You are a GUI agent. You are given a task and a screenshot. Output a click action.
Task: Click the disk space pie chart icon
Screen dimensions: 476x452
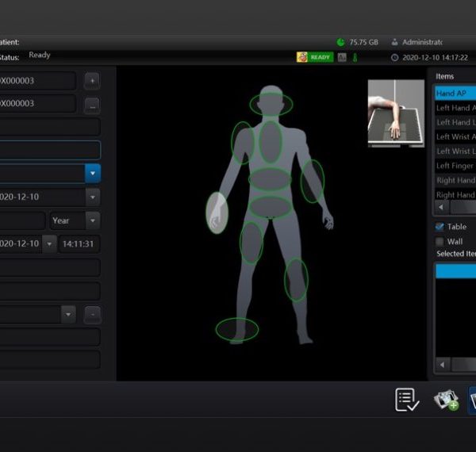point(340,42)
